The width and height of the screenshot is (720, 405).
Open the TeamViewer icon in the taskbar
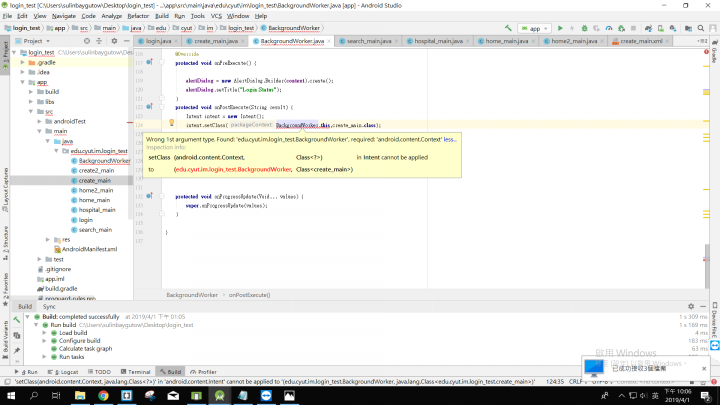tap(266, 395)
